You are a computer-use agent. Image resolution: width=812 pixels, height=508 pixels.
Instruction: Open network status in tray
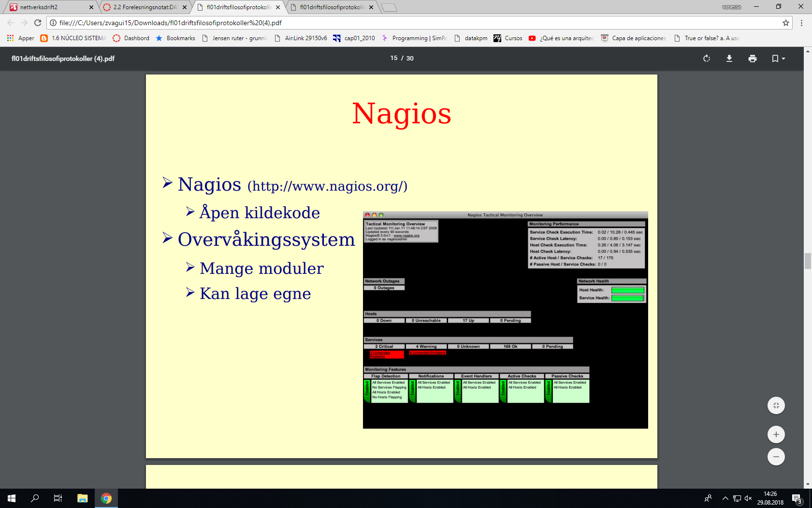point(737,498)
